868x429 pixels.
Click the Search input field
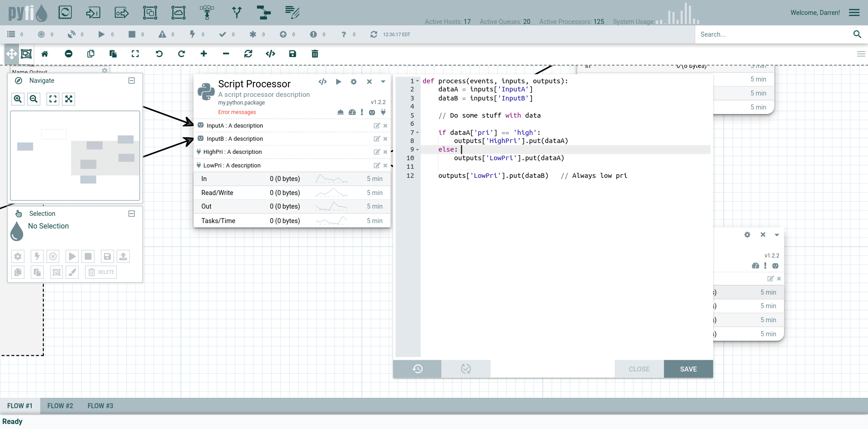pos(773,34)
